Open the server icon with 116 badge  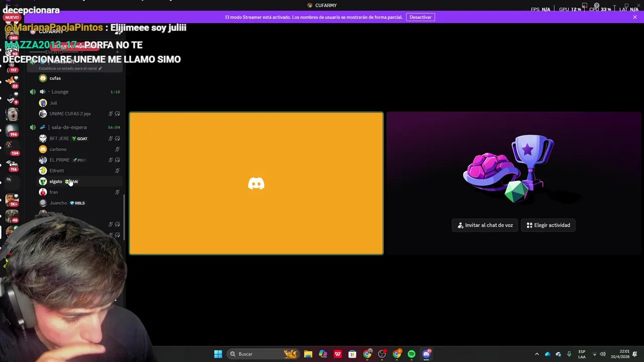[12, 164]
